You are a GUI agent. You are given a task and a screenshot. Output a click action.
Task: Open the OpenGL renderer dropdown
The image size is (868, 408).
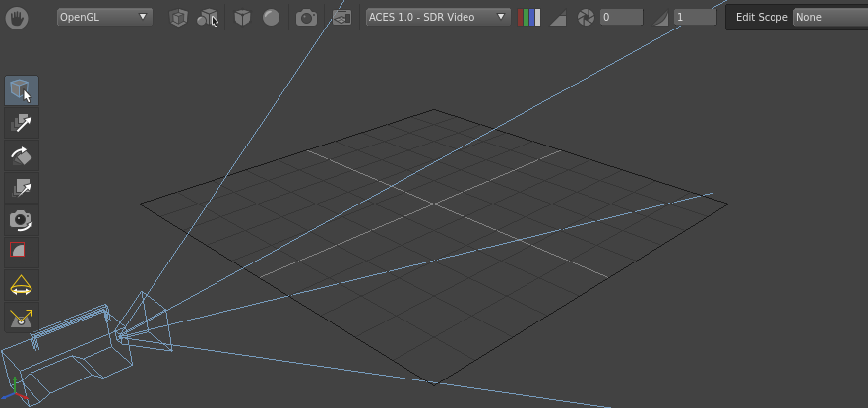coord(104,17)
